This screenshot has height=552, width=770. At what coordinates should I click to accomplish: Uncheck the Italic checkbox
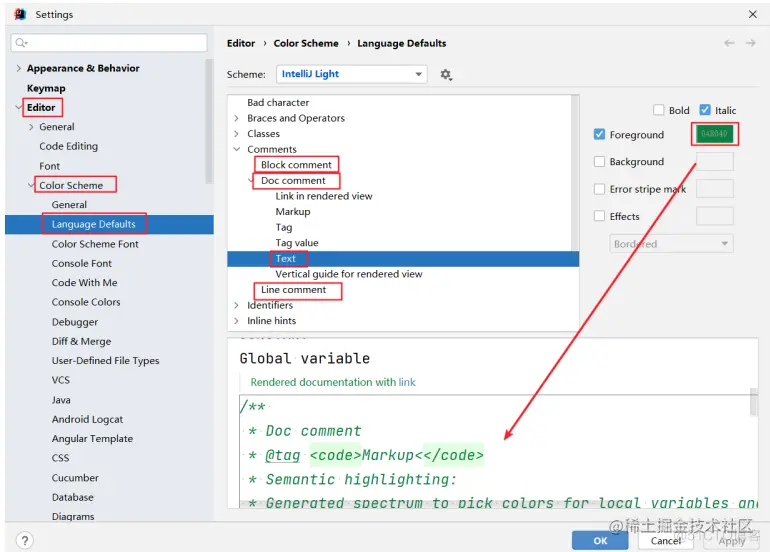(x=705, y=110)
